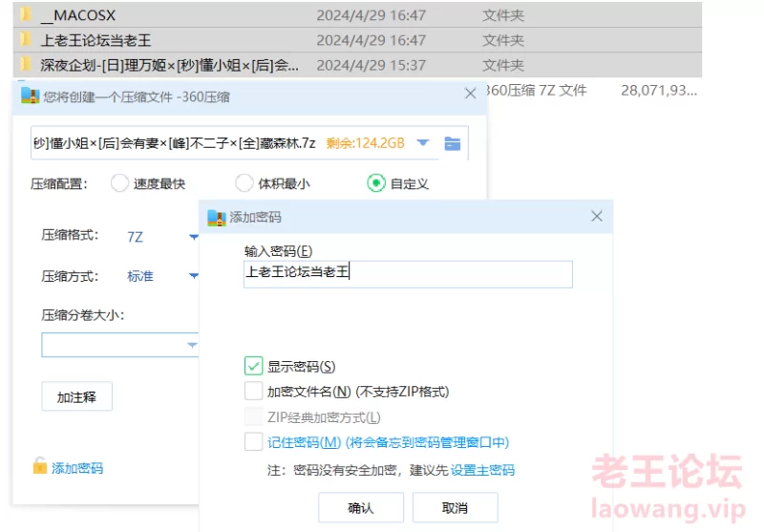764x532 pixels.
Task: Toggle the ZIP经典加密方式(L) checkbox
Action: (x=253, y=416)
